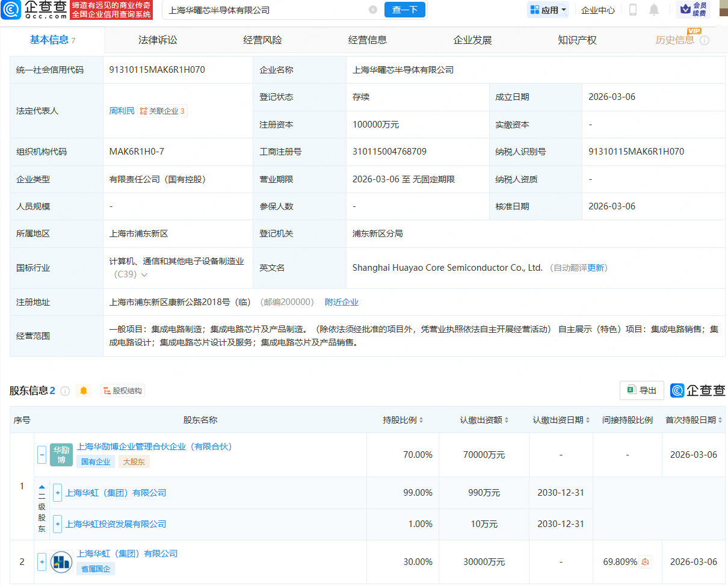The width and height of the screenshot is (728, 586).
Task: Switch to the 法律诉讼 tab
Action: [x=159, y=40]
